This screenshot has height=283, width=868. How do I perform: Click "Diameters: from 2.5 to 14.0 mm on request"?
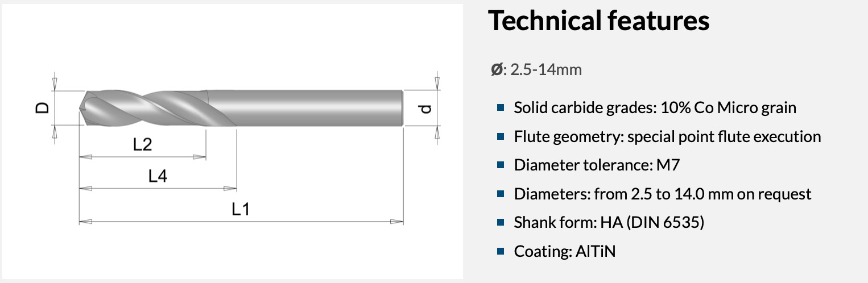pyautogui.click(x=662, y=194)
